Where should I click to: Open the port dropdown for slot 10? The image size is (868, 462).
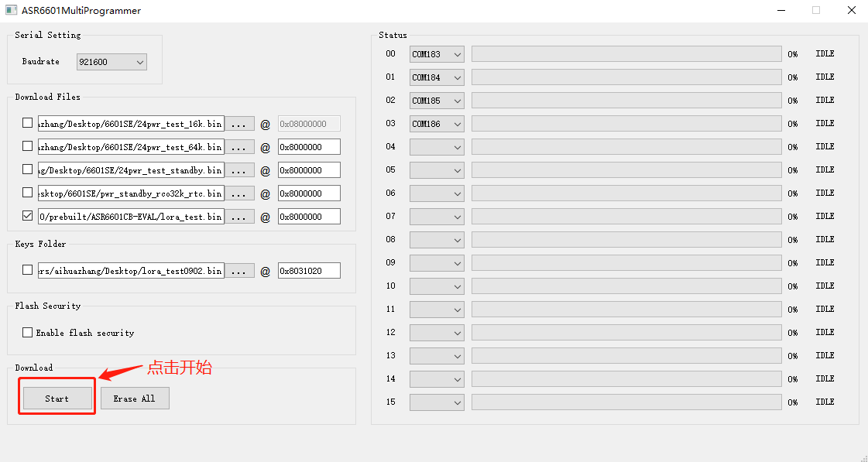pyautogui.click(x=437, y=286)
